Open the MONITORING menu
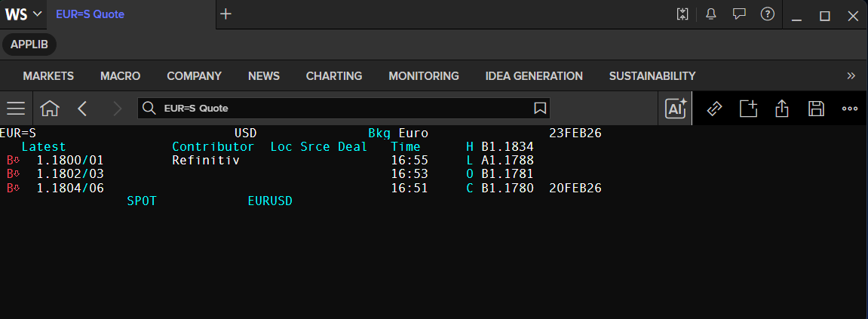This screenshot has width=868, height=319. tap(424, 76)
